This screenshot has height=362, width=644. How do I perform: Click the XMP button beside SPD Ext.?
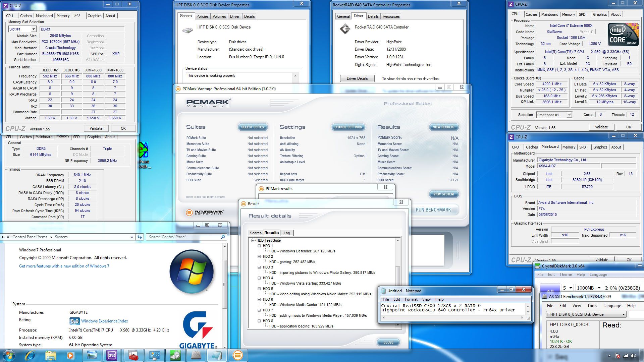pos(116,54)
